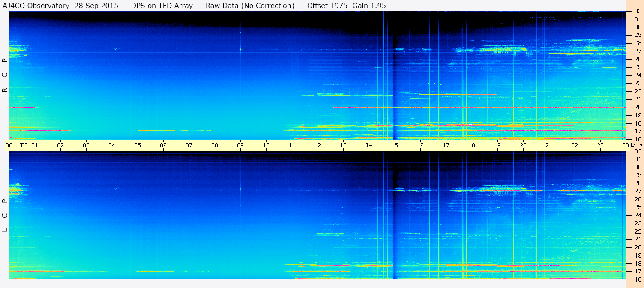This screenshot has width=644, height=288.
Task: Select hour marker 09 on time axis
Action: (x=240, y=145)
